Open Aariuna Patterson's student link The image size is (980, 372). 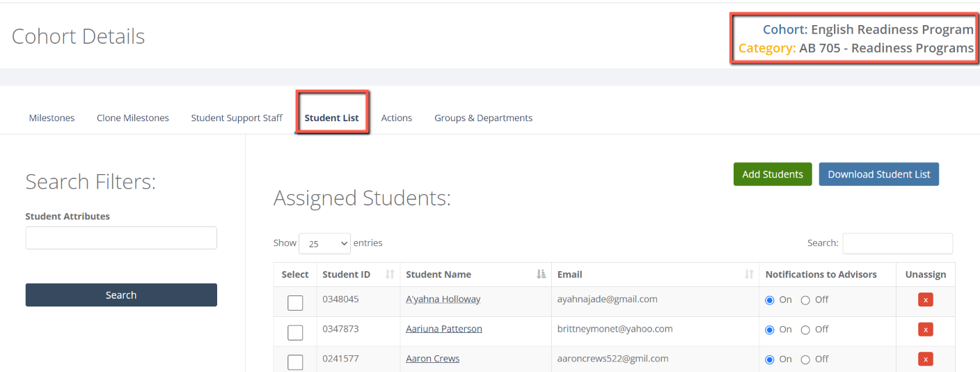[x=444, y=329]
